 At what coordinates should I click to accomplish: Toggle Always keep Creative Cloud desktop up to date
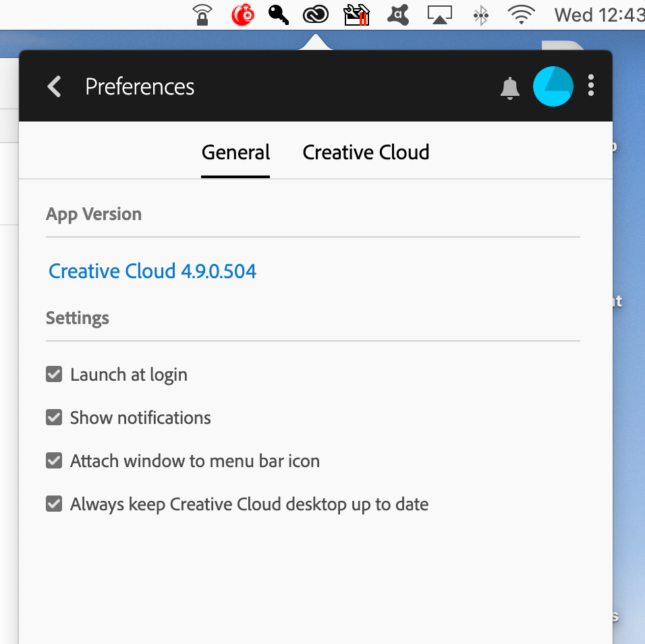[x=54, y=504]
